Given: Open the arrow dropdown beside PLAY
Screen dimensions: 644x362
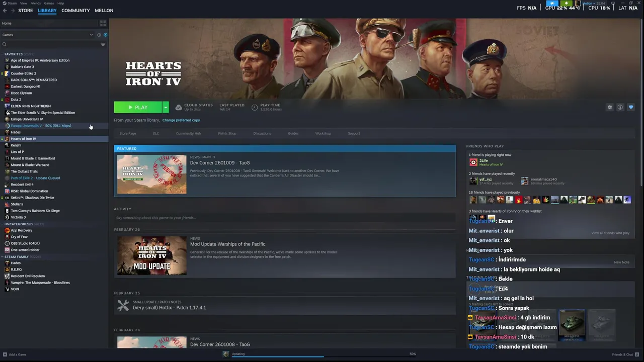Looking at the screenshot, I should [166, 107].
